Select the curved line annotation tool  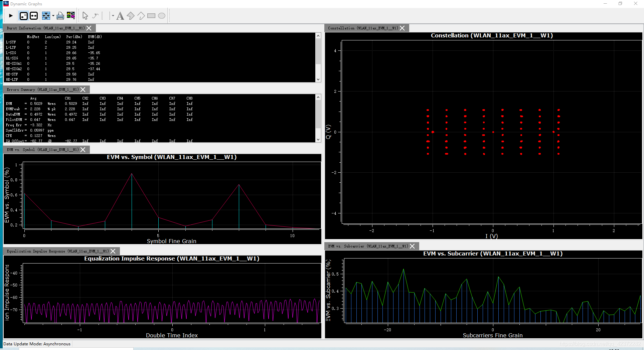coord(96,16)
